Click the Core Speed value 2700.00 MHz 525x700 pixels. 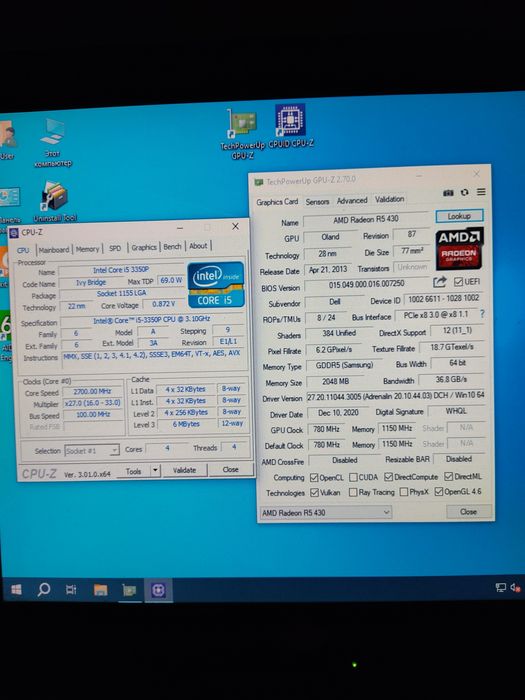pos(92,392)
